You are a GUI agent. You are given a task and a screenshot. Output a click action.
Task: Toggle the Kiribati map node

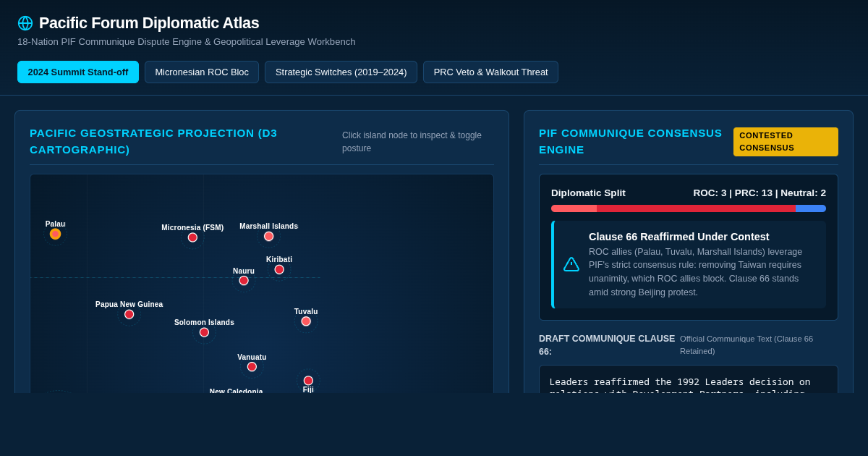pyautogui.click(x=279, y=269)
